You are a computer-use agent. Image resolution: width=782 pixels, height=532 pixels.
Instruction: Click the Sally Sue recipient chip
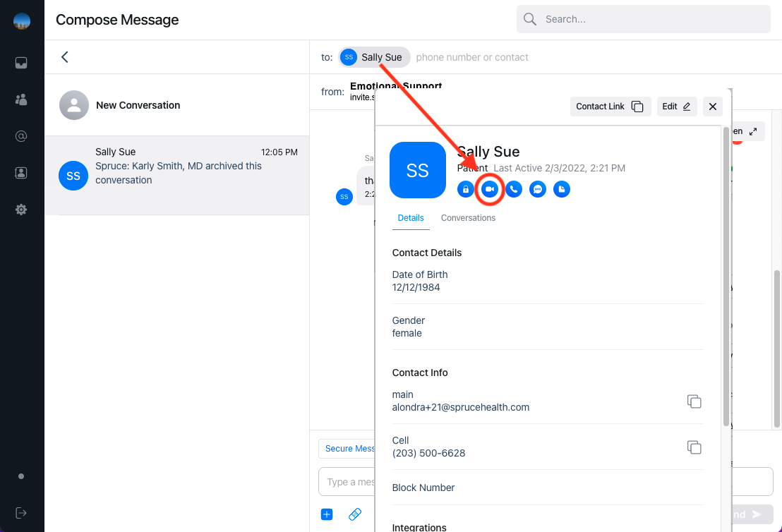coord(375,57)
